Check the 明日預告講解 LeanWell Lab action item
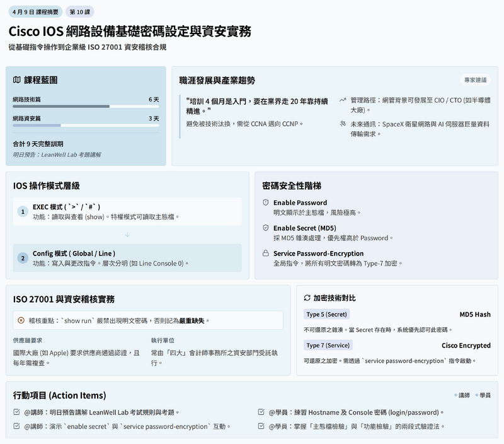Viewport: 504px width, 444px height. pos(16,412)
